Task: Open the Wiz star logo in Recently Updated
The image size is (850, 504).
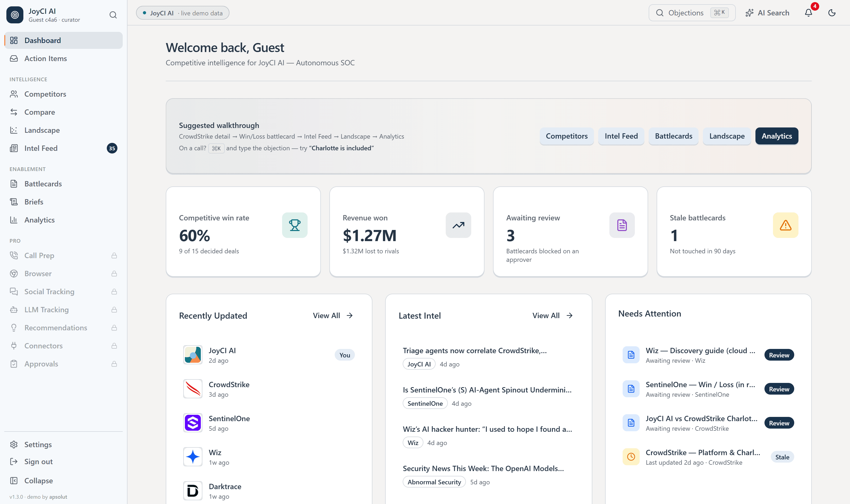Action: click(193, 457)
